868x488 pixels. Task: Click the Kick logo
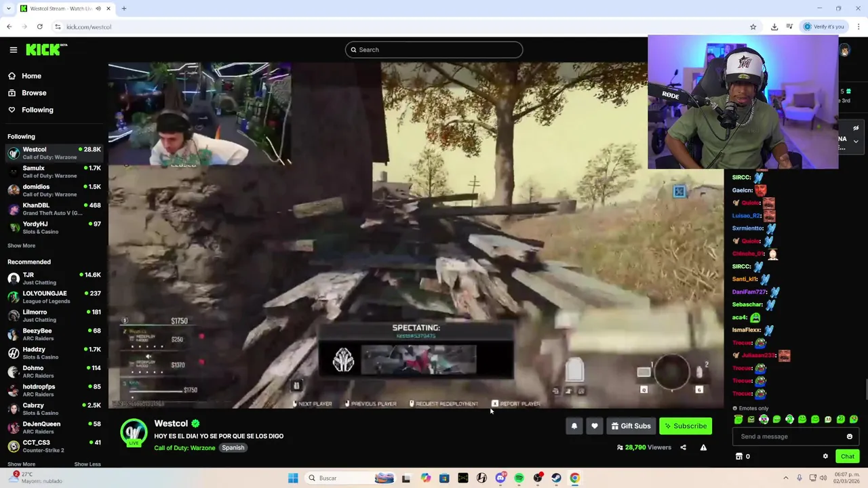(x=46, y=49)
